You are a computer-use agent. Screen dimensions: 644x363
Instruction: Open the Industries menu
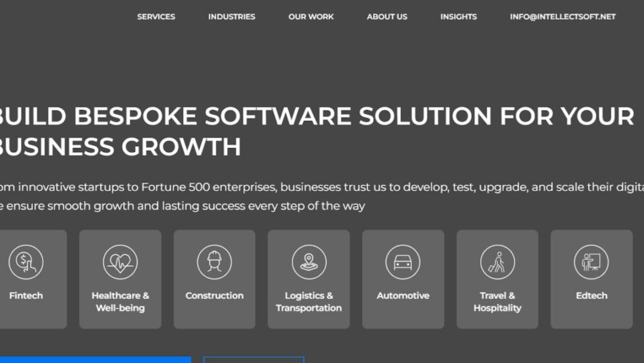tap(231, 17)
